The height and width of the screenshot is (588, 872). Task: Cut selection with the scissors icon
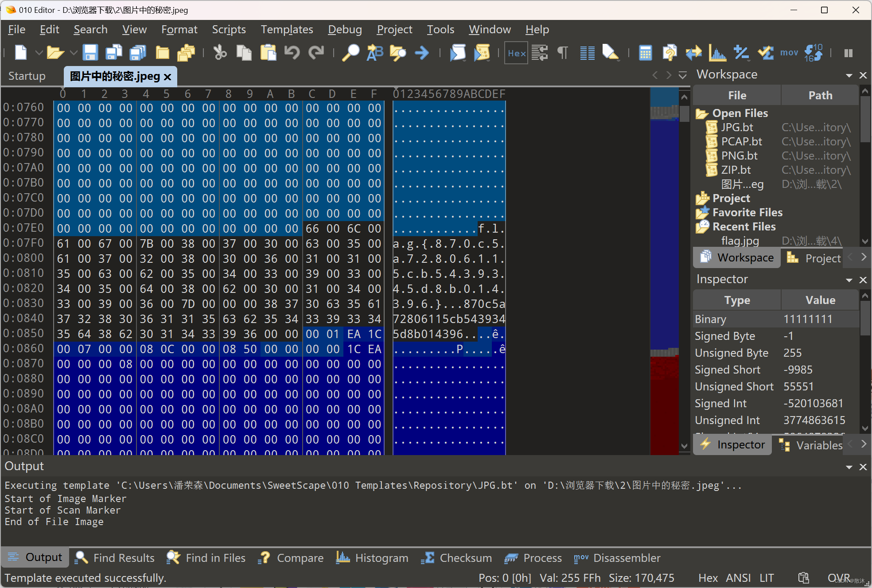220,53
